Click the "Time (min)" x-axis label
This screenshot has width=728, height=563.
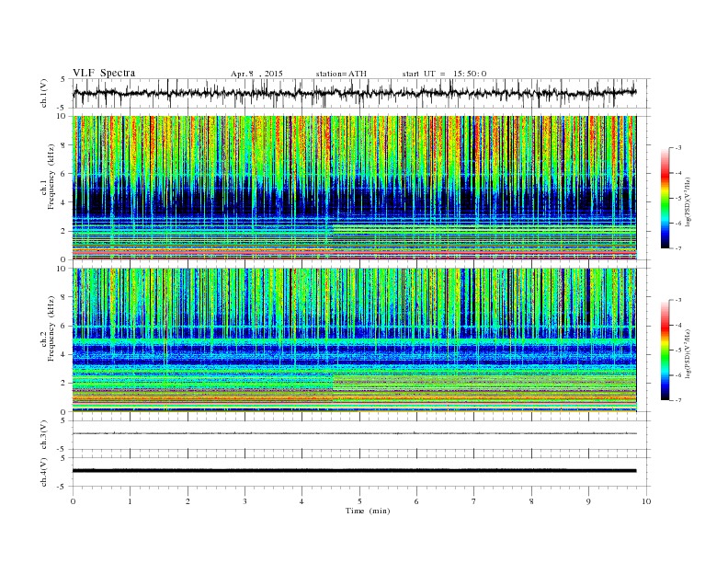coord(368,511)
